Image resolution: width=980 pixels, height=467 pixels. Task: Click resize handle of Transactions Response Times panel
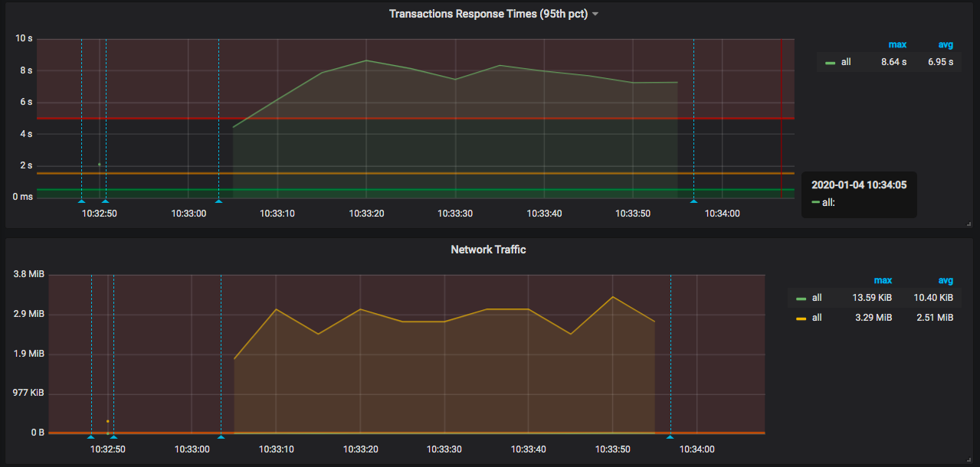click(969, 224)
